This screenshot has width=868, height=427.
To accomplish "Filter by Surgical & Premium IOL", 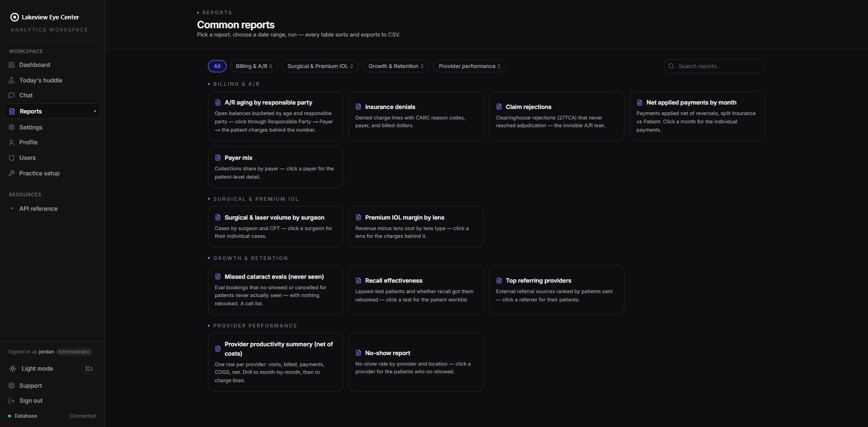I will (320, 66).
